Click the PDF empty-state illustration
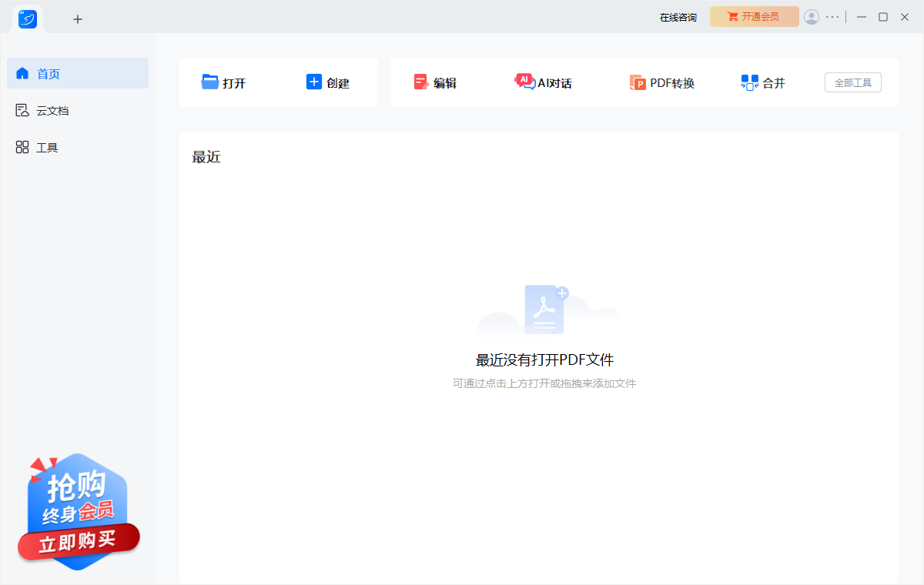924x585 pixels. click(x=544, y=309)
